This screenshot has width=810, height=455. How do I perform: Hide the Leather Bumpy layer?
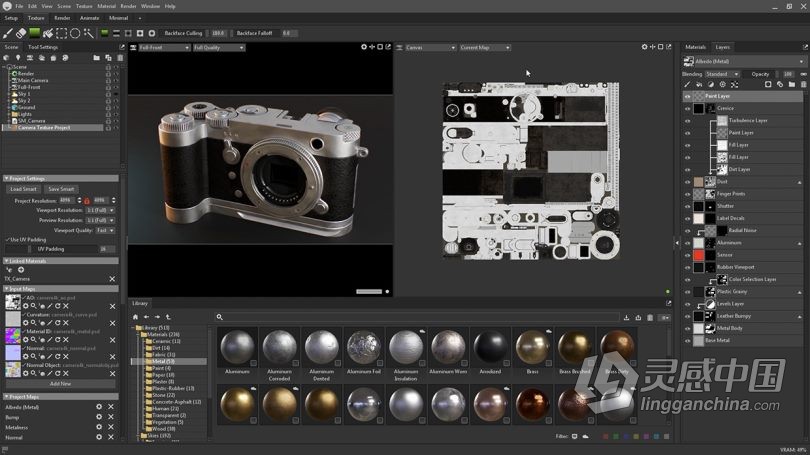pyautogui.click(x=688, y=316)
